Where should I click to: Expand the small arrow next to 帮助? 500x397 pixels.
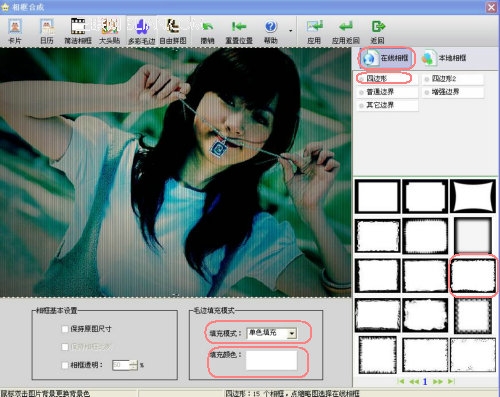pyautogui.click(x=291, y=31)
